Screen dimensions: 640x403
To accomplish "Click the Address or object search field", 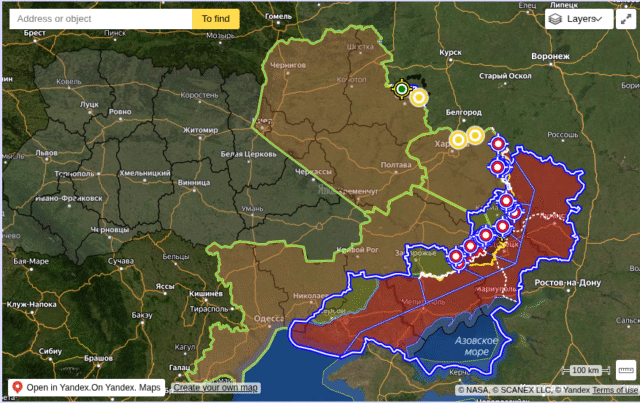I will pyautogui.click(x=100, y=18).
